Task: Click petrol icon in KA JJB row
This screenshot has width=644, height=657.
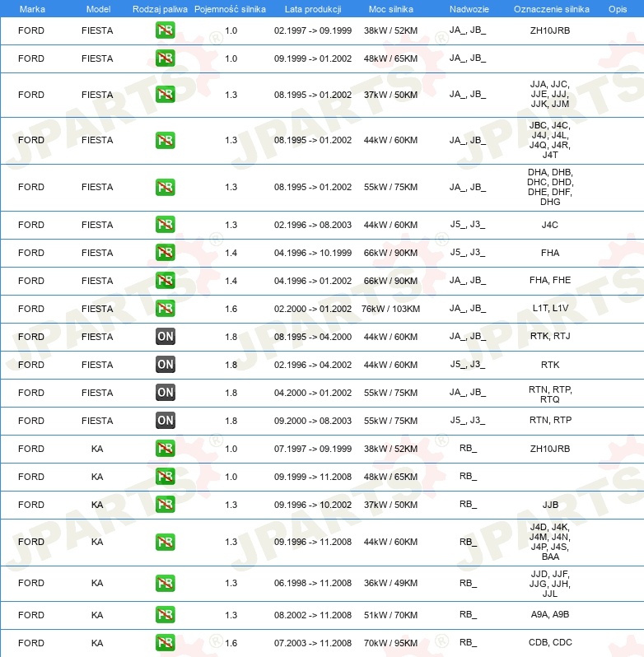Action: [x=165, y=505]
